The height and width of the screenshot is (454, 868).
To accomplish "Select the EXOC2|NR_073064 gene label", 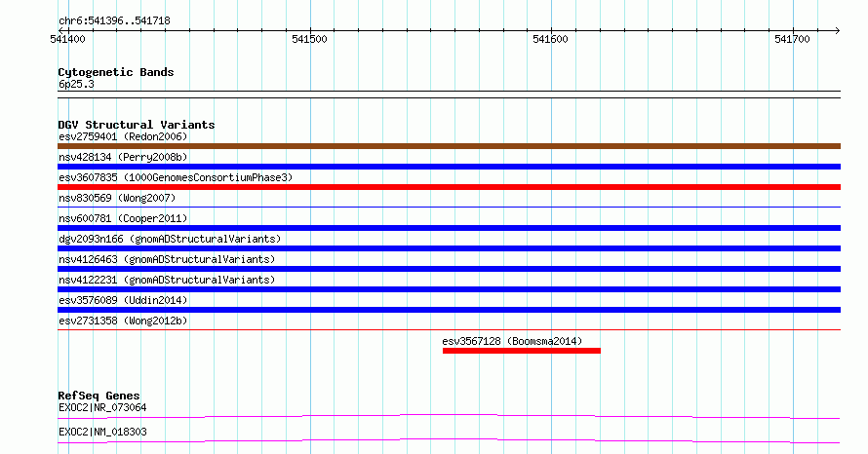I will pyautogui.click(x=102, y=408).
